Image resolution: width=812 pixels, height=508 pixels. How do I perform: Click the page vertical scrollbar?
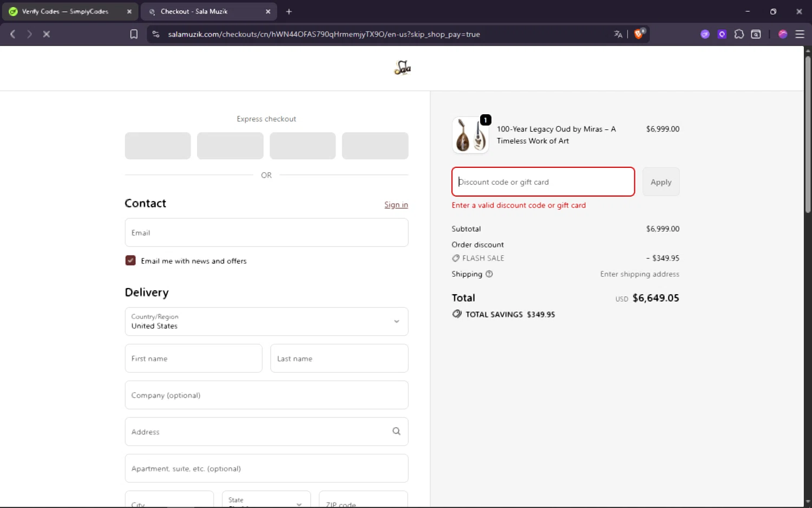(808, 134)
